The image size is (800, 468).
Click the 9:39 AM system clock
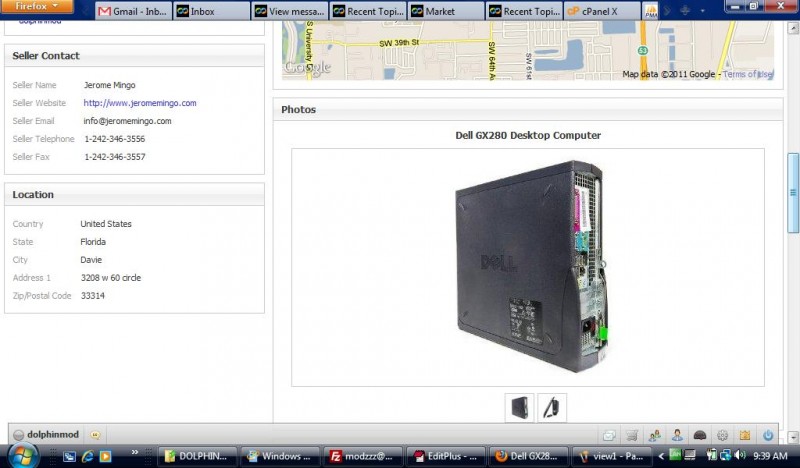pos(770,456)
